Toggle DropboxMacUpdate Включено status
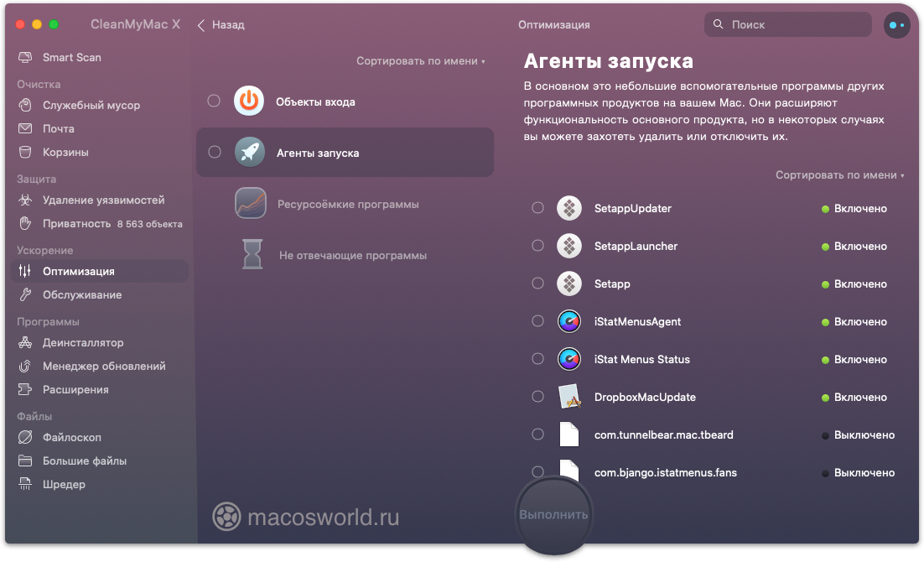This screenshot has height=562, width=924. (x=854, y=398)
